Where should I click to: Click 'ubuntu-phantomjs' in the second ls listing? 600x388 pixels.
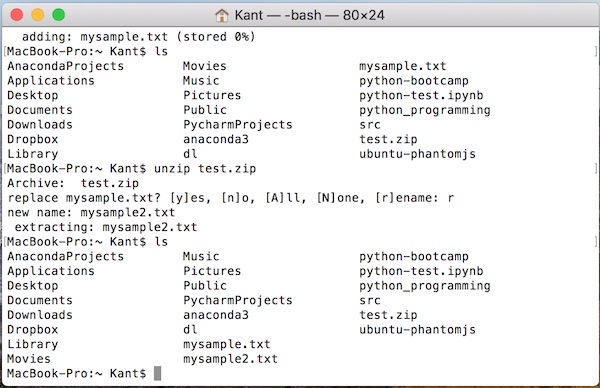coord(417,329)
